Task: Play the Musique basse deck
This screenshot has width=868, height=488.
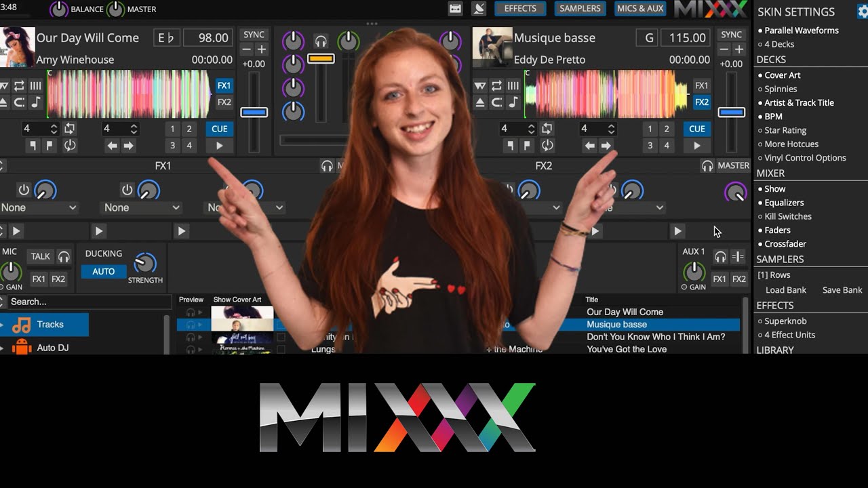Action: [x=696, y=145]
